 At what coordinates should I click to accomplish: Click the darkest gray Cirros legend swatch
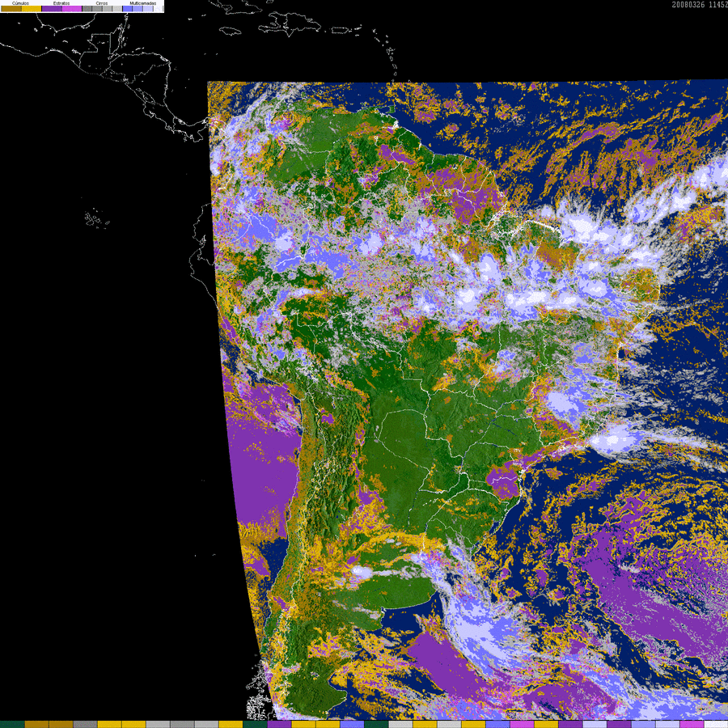click(x=87, y=8)
